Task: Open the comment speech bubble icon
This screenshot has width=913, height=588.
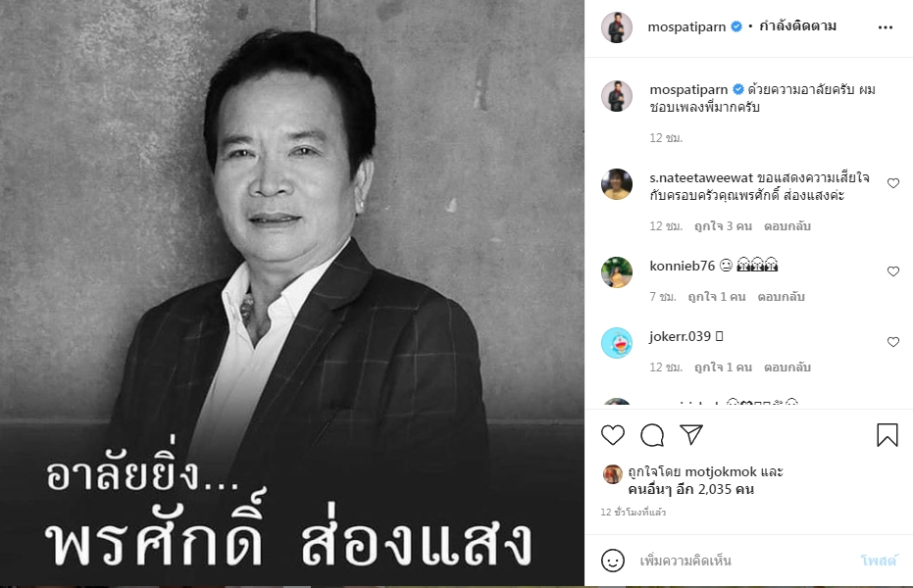Action: [652, 435]
